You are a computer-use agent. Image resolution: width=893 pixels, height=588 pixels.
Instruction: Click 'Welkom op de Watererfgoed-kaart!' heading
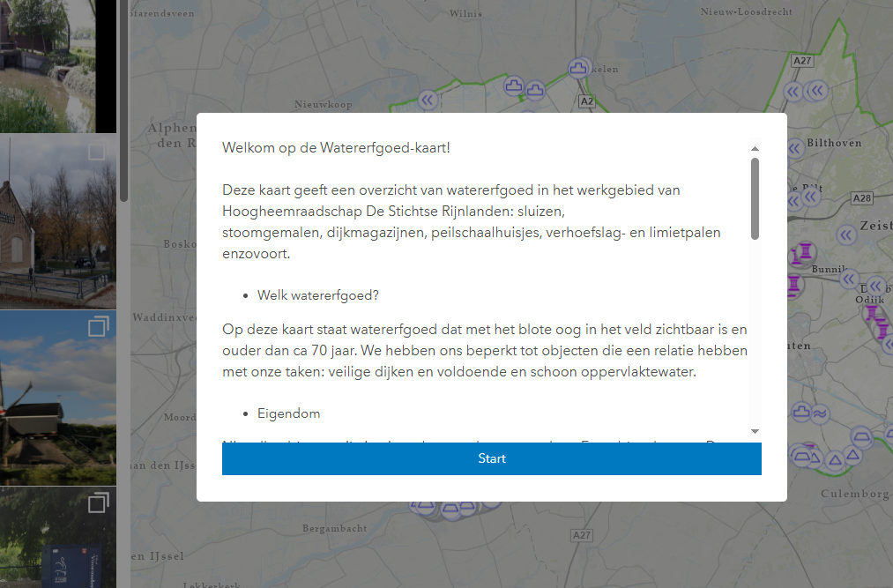[x=336, y=147]
